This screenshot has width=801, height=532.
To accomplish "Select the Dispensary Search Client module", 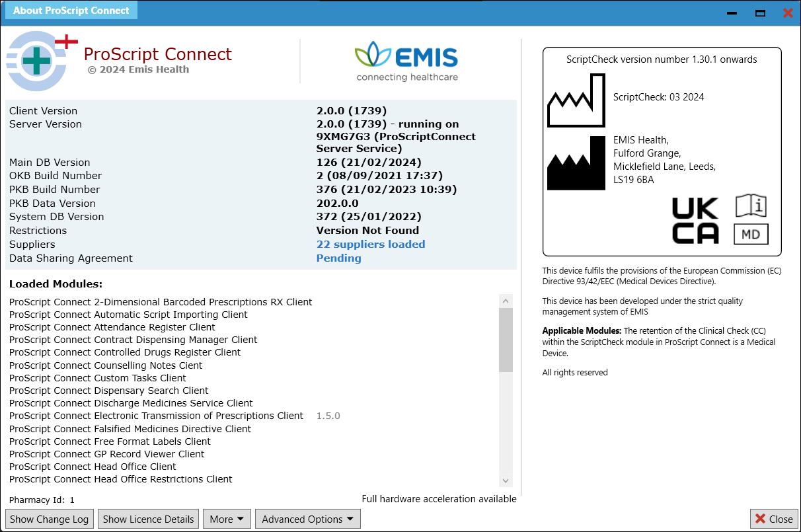I will pos(109,391).
